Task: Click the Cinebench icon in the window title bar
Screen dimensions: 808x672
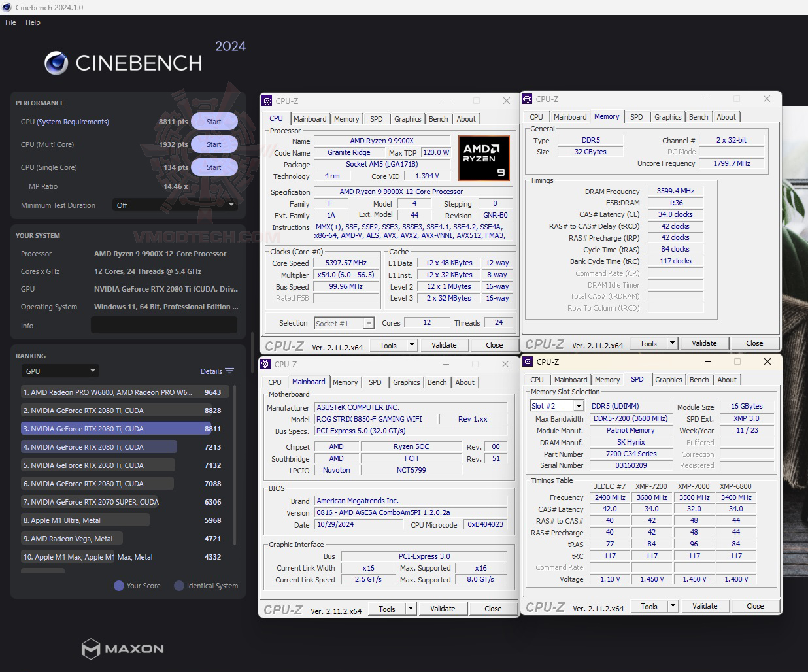Action: tap(7, 7)
